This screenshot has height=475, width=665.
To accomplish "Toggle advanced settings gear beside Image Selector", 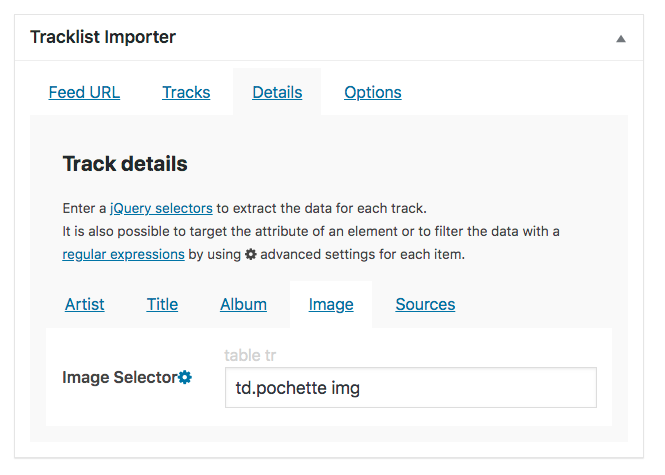I will 185,377.
